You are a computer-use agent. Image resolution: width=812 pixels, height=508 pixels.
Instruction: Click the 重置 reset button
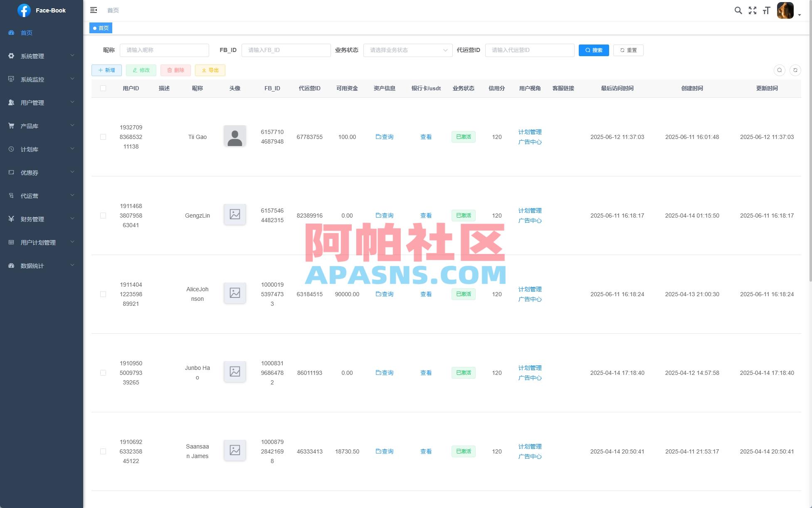[628, 50]
